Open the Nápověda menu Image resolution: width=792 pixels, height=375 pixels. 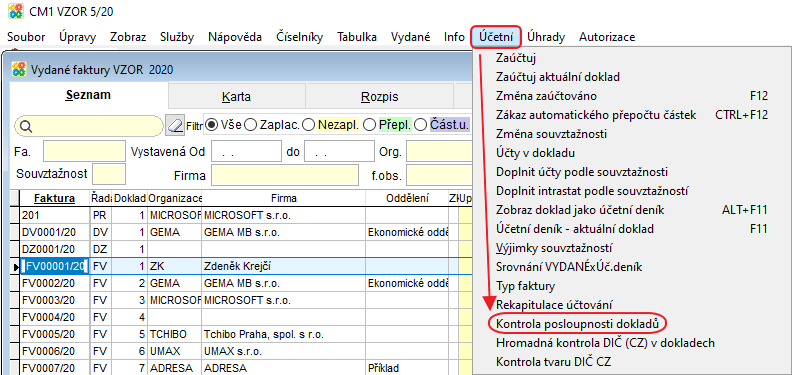(235, 37)
